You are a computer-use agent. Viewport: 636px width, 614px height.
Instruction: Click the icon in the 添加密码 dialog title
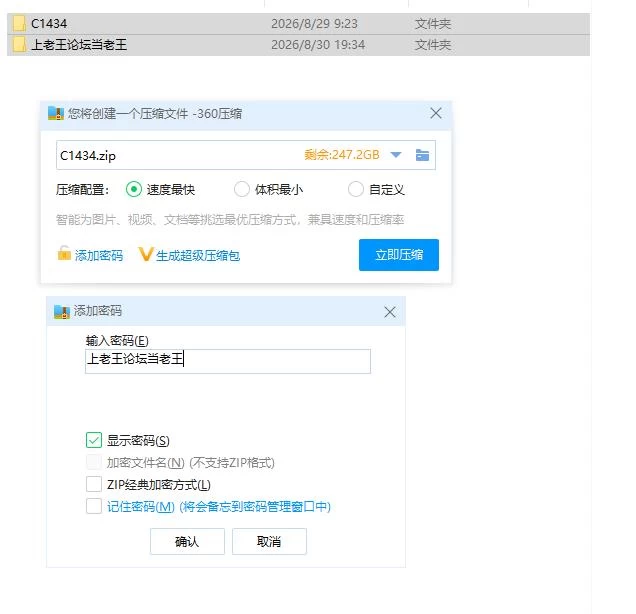[62, 311]
